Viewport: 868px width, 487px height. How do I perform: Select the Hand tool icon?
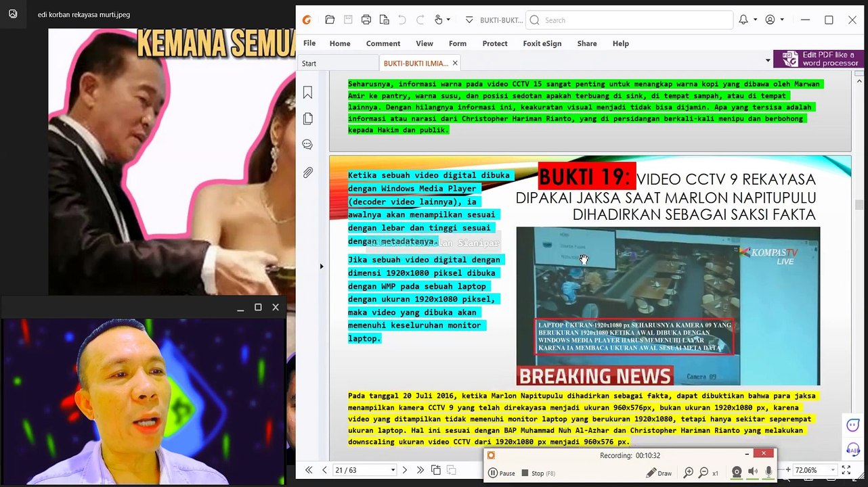(x=439, y=20)
